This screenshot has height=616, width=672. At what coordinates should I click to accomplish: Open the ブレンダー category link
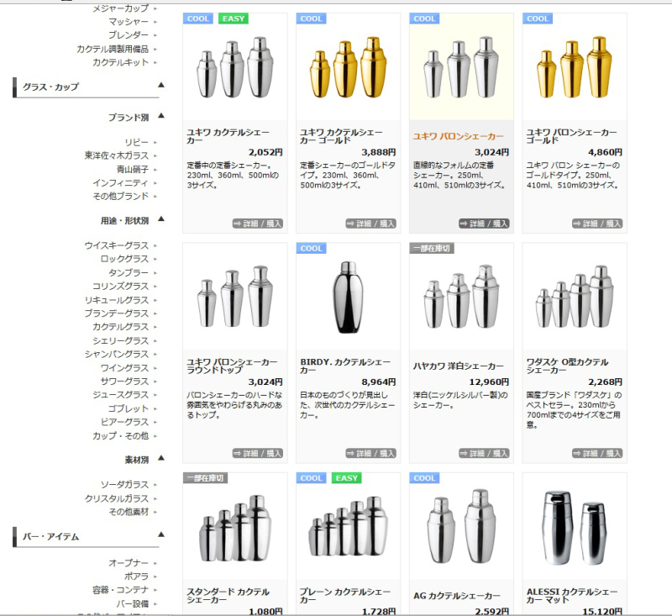(x=129, y=35)
